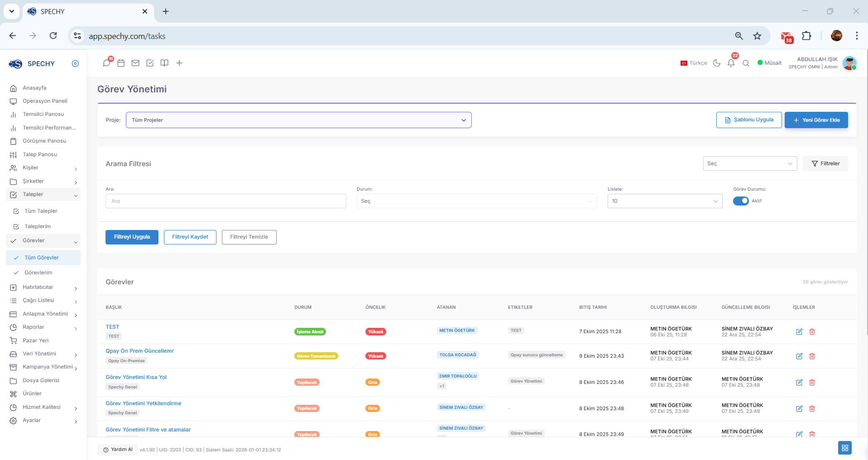This screenshot has width=868, height=460.
Task: Open Temsilci Panosu in sidebar
Action: [43, 114]
